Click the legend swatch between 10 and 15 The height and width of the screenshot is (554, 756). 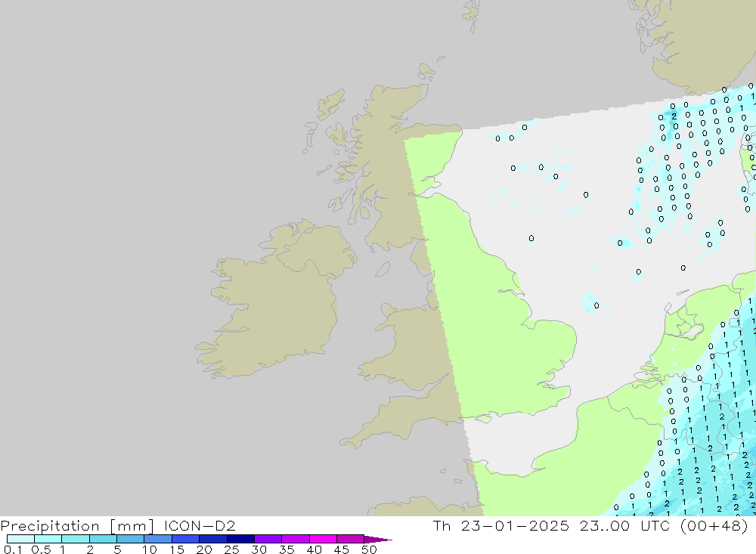(158, 539)
